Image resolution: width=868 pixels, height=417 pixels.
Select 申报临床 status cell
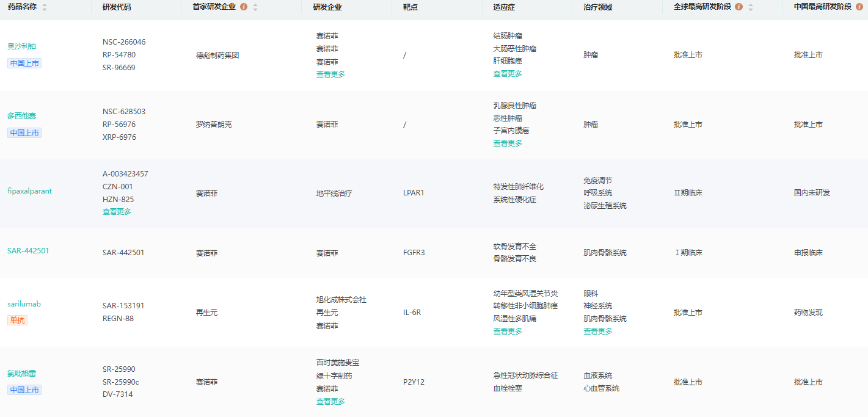pos(808,253)
